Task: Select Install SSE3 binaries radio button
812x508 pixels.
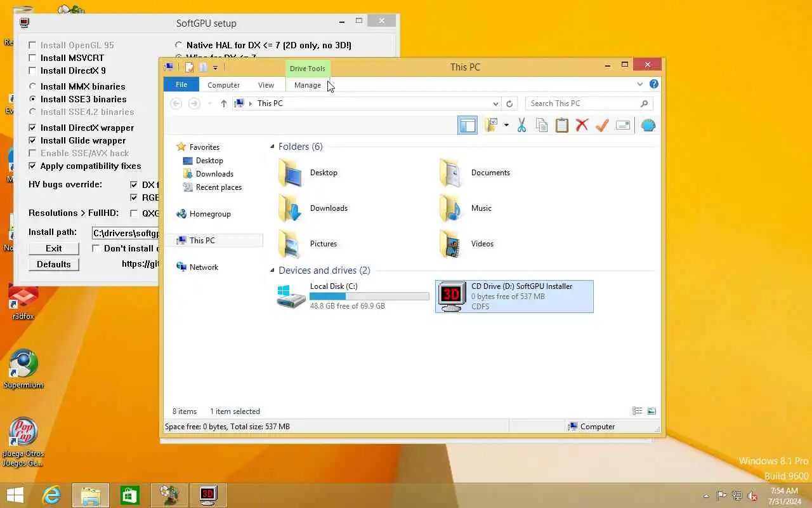Action: (32, 99)
